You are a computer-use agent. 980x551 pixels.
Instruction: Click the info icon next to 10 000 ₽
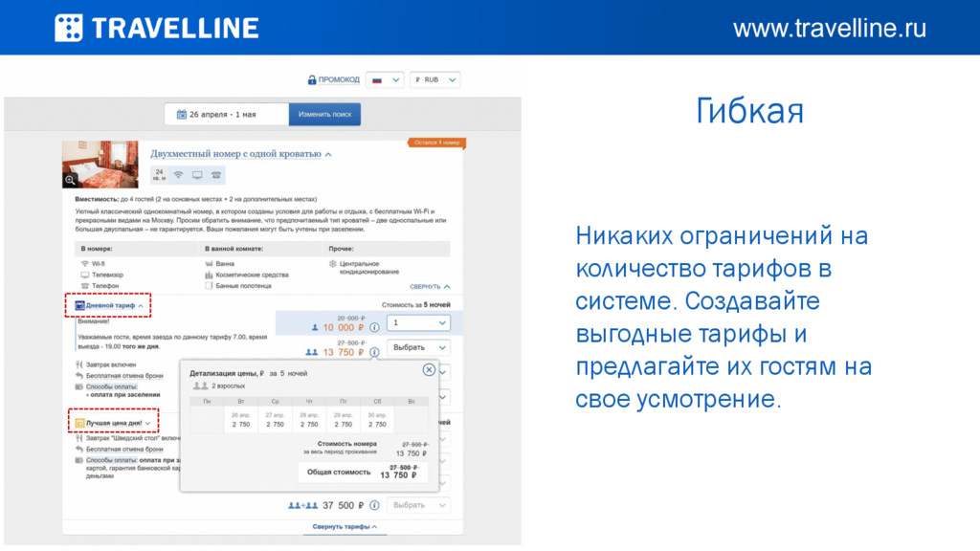(374, 327)
